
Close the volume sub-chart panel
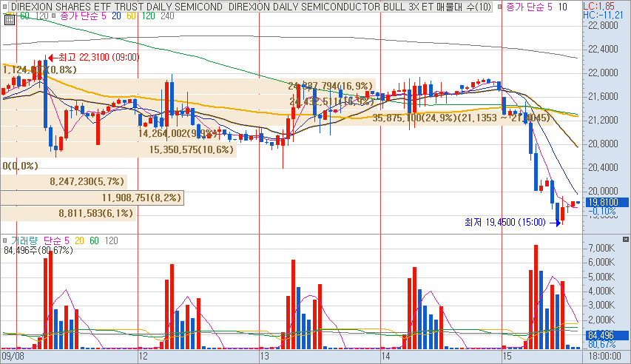pyautogui.click(x=625, y=239)
